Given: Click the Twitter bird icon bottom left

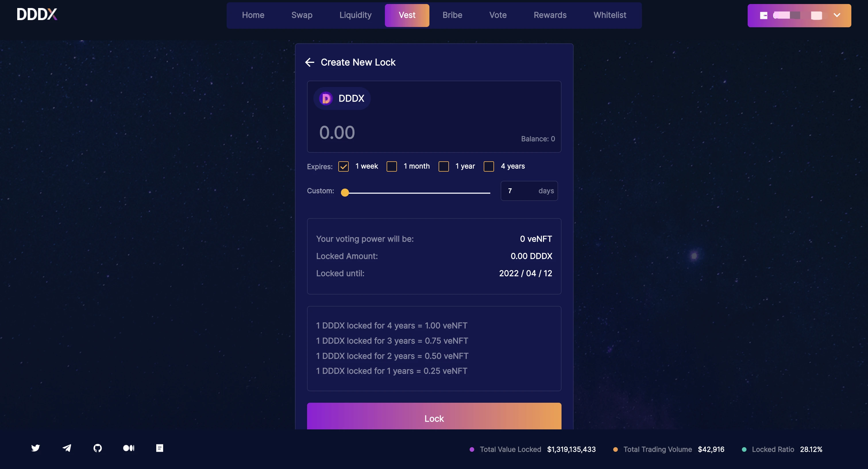Looking at the screenshot, I should tap(36, 448).
